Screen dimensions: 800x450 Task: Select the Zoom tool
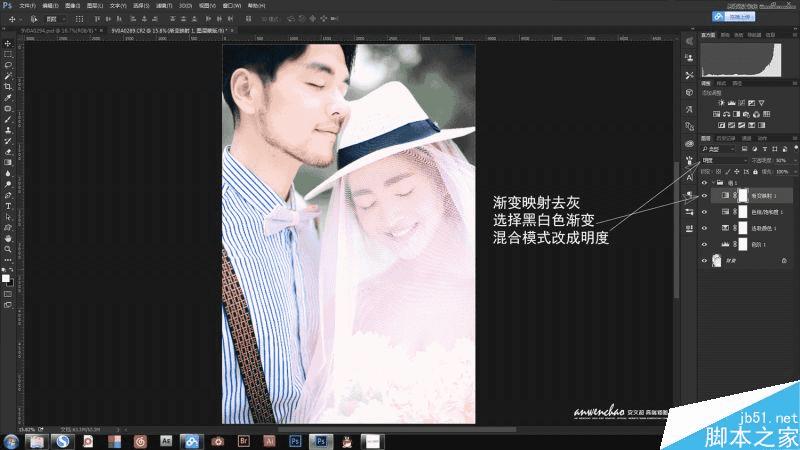pyautogui.click(x=8, y=249)
